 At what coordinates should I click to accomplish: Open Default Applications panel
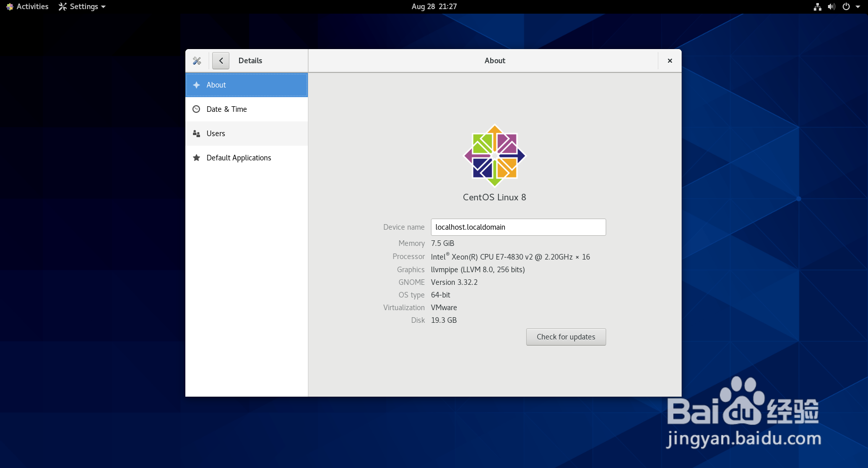point(247,158)
